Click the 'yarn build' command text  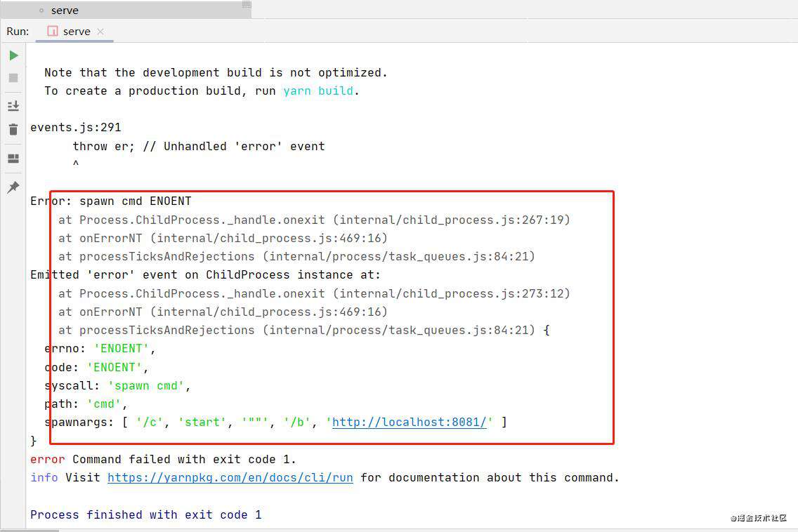[318, 91]
